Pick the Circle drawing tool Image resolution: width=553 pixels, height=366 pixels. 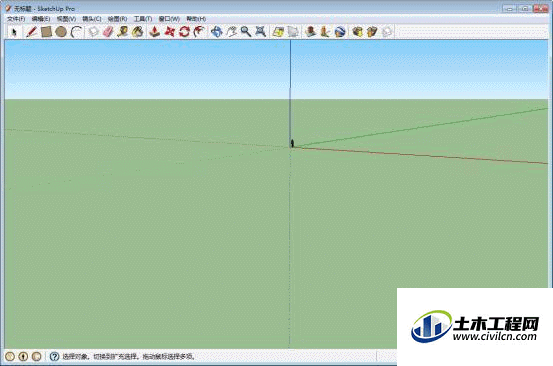click(x=61, y=32)
